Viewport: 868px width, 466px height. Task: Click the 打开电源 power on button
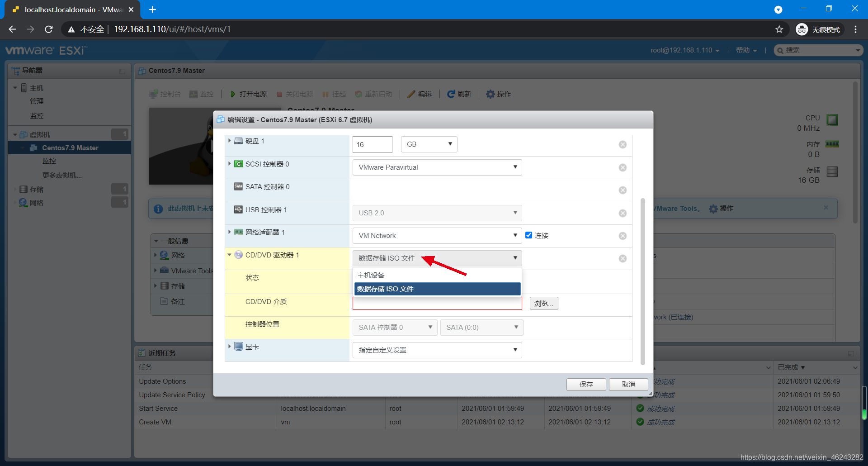[x=248, y=94]
